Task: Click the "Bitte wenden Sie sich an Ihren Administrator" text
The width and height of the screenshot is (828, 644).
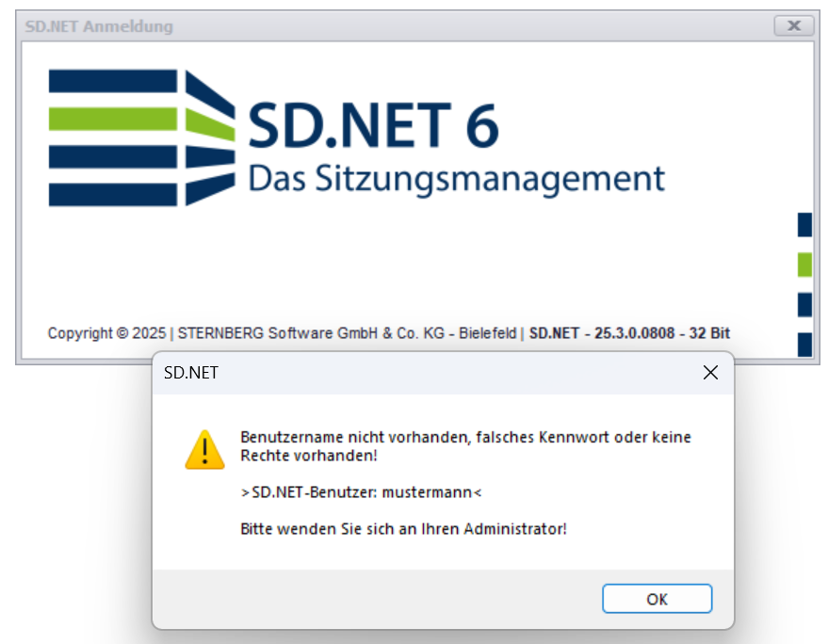Action: click(403, 528)
